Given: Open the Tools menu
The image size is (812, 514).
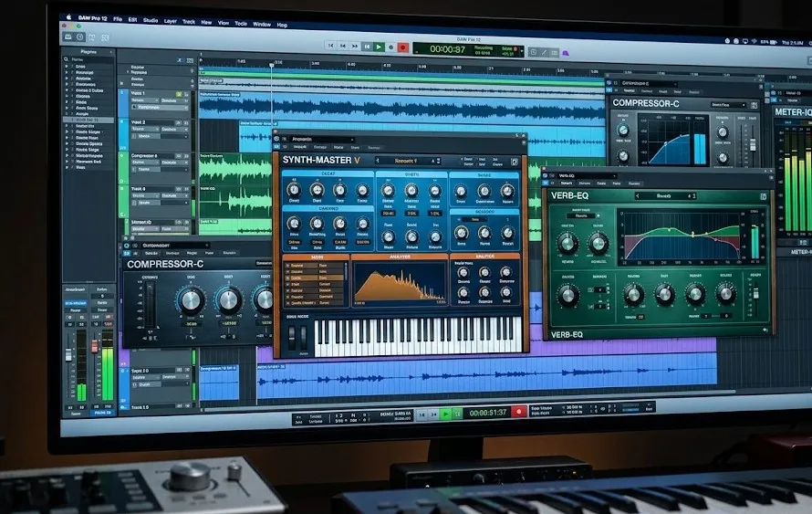Looking at the screenshot, I should click(241, 24).
